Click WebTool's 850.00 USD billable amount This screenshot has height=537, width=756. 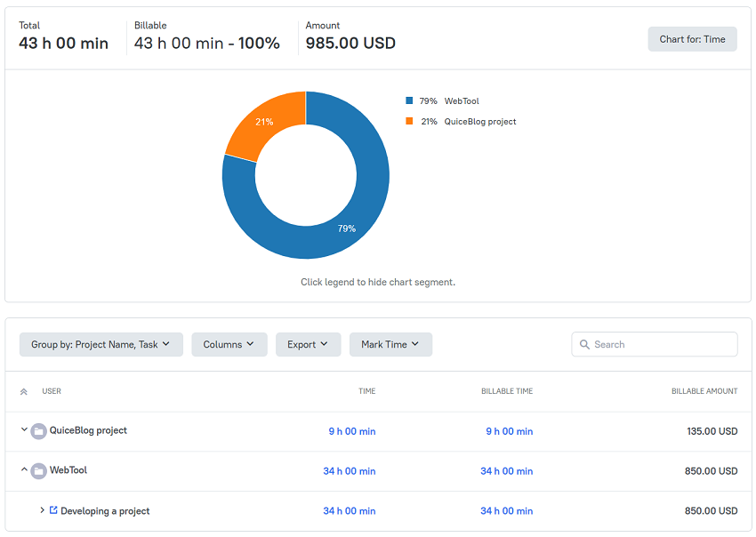712,471
